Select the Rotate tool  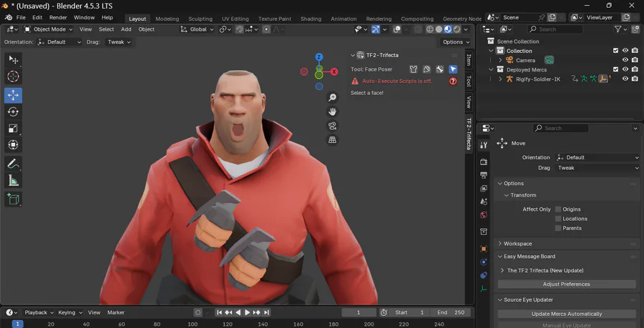click(13, 111)
